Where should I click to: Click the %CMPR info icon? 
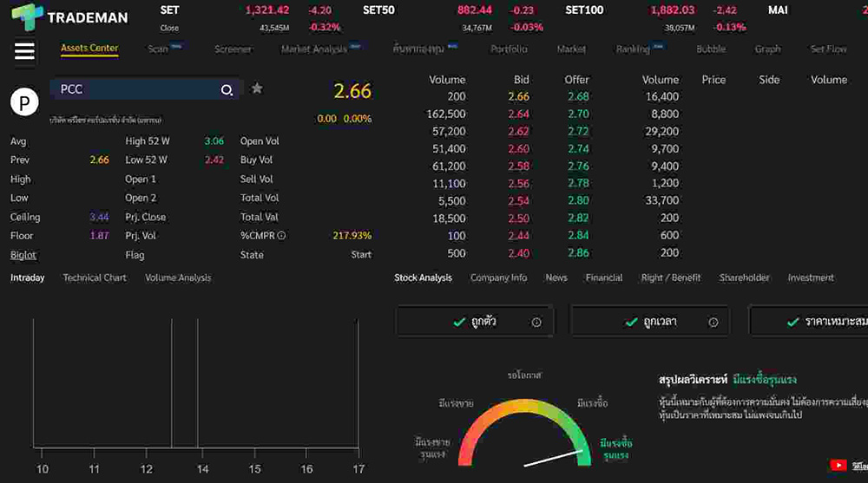coord(281,236)
